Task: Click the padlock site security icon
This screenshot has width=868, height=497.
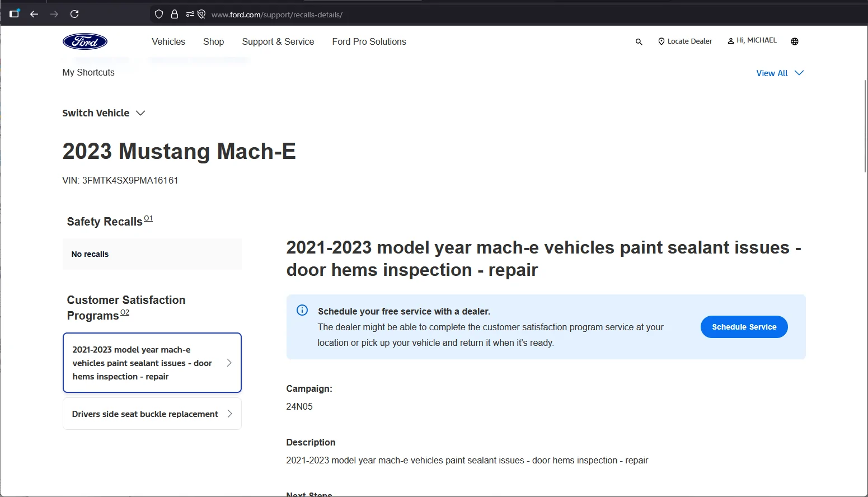Action: 175,14
